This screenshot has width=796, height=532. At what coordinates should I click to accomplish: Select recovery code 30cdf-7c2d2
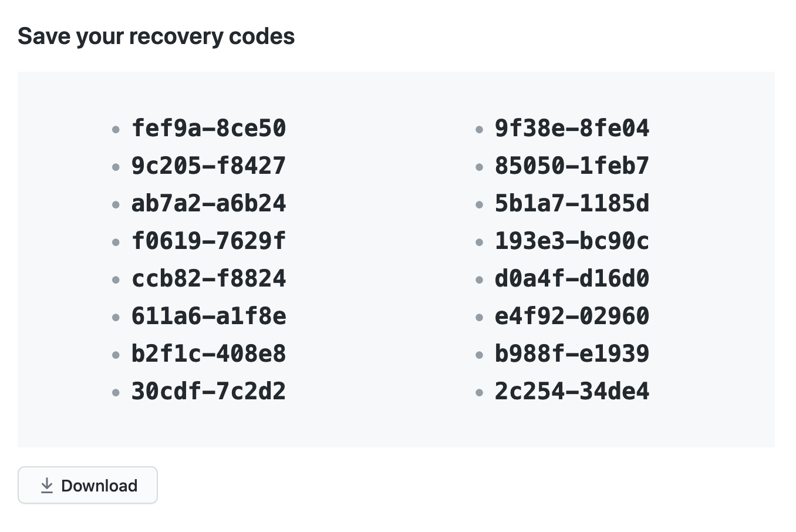(x=209, y=391)
